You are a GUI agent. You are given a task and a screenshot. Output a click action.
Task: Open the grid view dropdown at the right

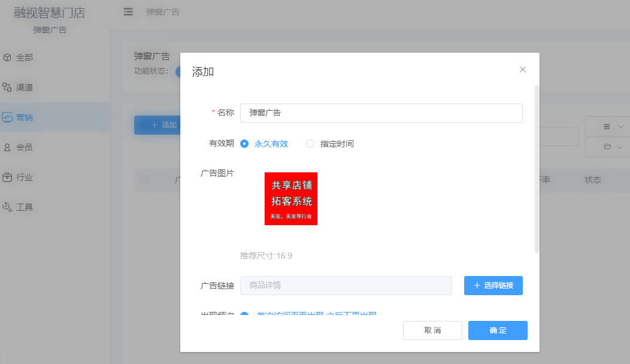click(x=607, y=126)
